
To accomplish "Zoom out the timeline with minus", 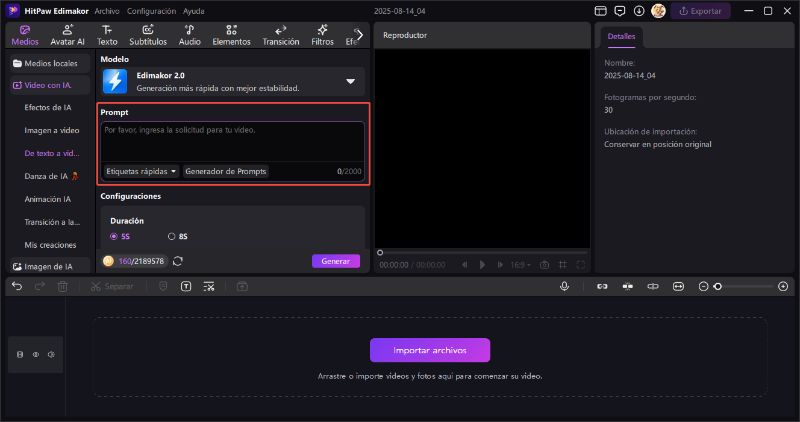I will pos(703,286).
